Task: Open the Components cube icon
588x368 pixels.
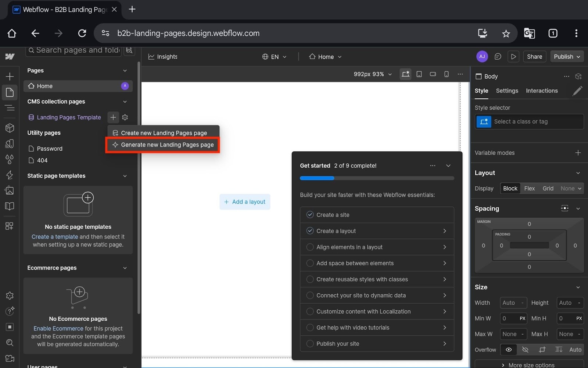Action: point(10,128)
